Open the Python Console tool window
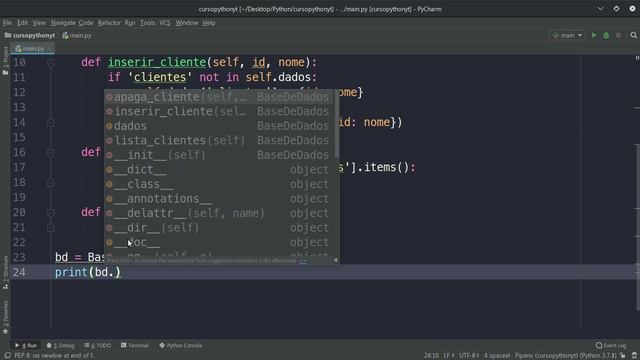The image size is (640, 360). (x=180, y=345)
